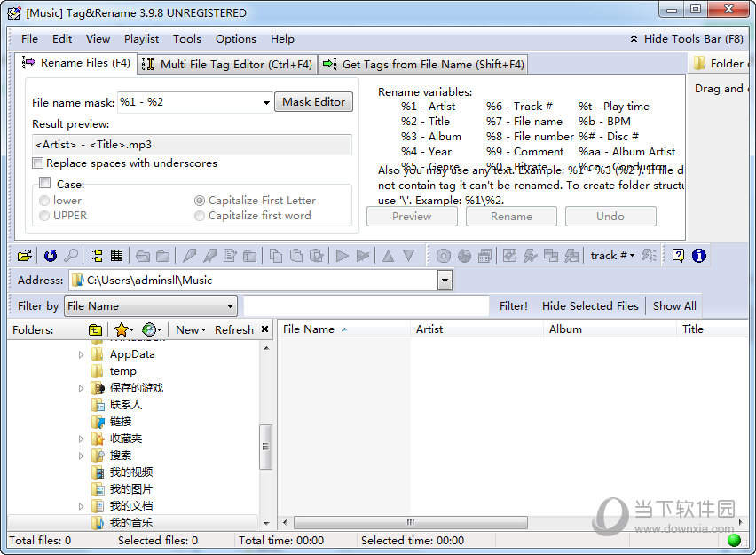The height and width of the screenshot is (555, 756).
Task: Click the magnifying glass search toolbar icon
Action: pyautogui.click(x=71, y=256)
